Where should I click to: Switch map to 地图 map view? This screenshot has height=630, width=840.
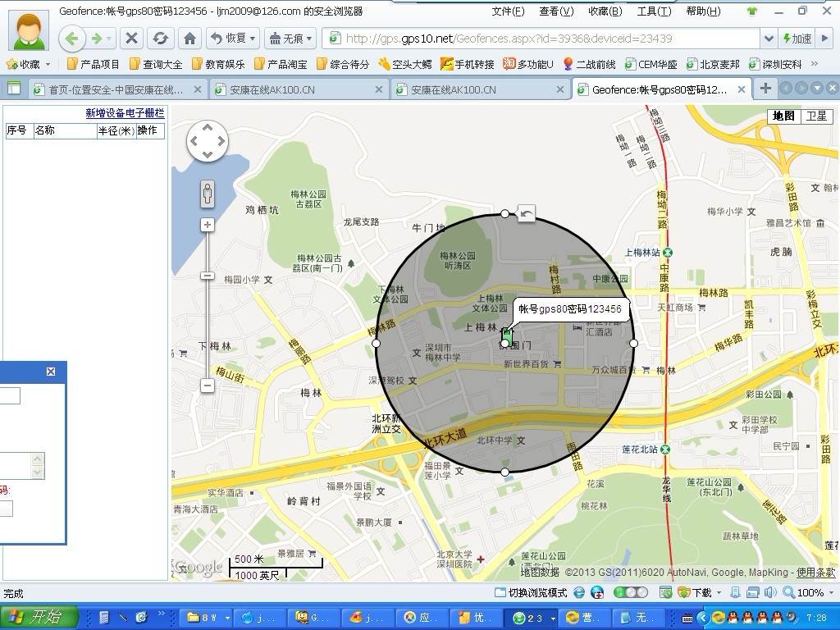783,116
